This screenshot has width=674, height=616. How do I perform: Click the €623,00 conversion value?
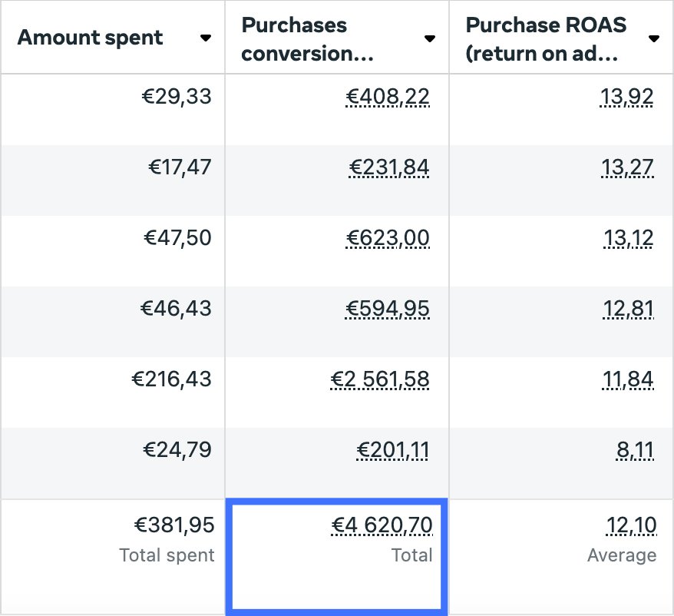pyautogui.click(x=388, y=238)
